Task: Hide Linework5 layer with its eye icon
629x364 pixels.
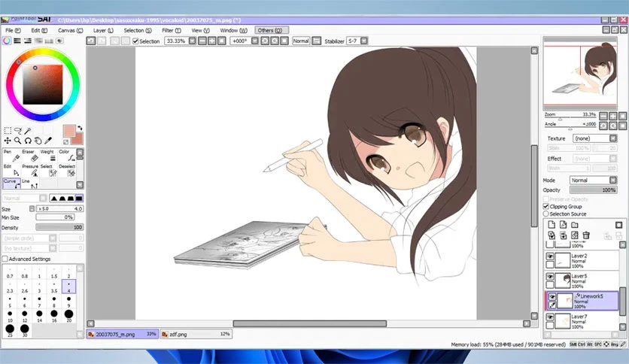Action: (x=552, y=297)
